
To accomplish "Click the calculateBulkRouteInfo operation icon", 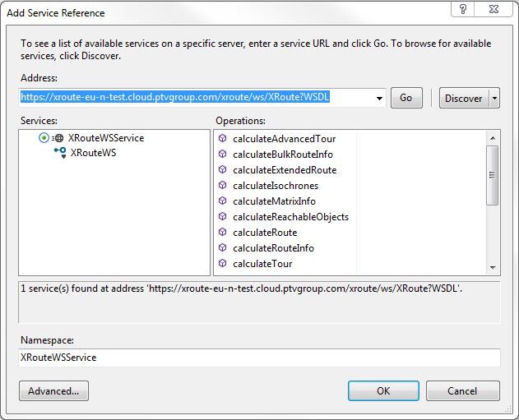I will pyautogui.click(x=222, y=154).
